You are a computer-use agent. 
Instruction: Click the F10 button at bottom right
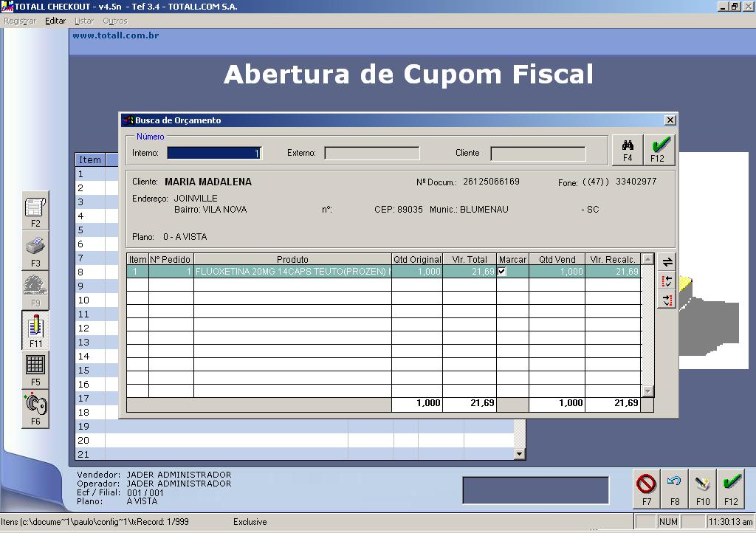pyautogui.click(x=703, y=489)
